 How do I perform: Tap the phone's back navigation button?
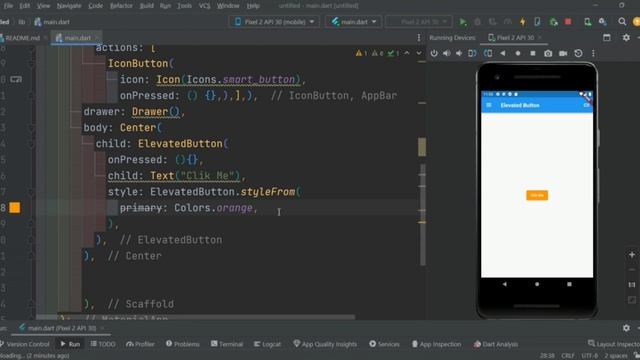pyautogui.click(x=505, y=284)
